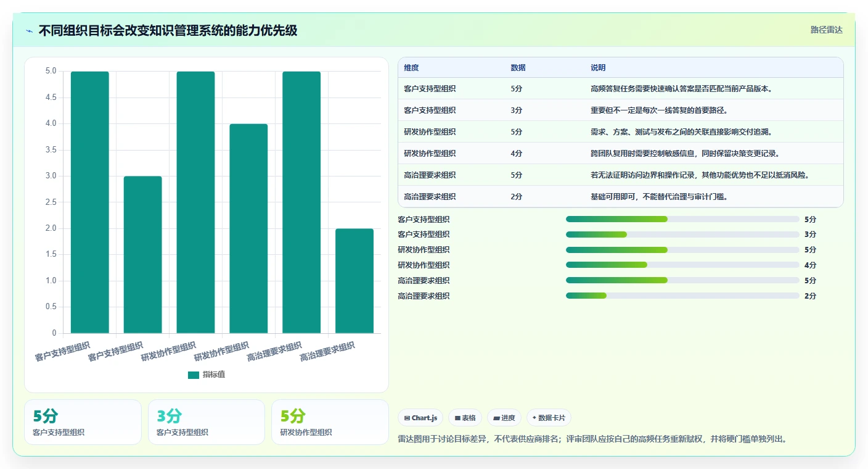Click the chart bar reaching value 4.0

[x=248, y=228]
